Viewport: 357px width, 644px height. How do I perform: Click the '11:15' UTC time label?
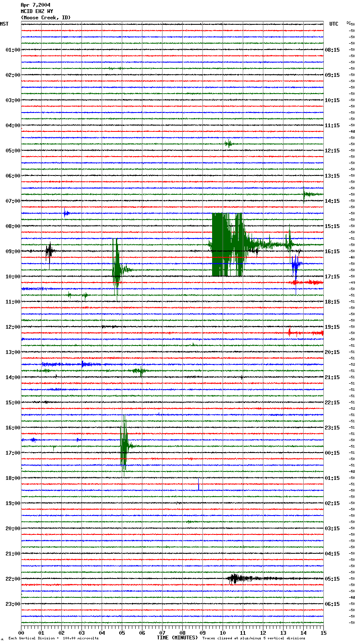point(332,126)
